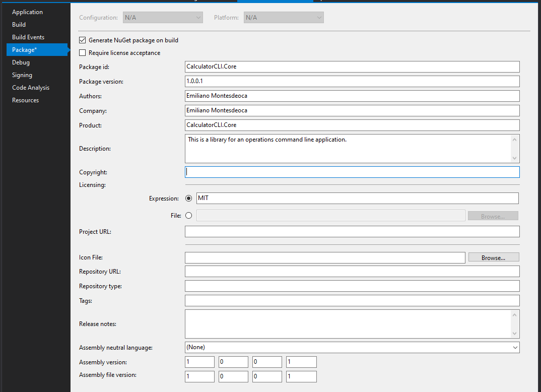Focus the Project URL text field
The height and width of the screenshot is (392, 541).
tap(352, 232)
